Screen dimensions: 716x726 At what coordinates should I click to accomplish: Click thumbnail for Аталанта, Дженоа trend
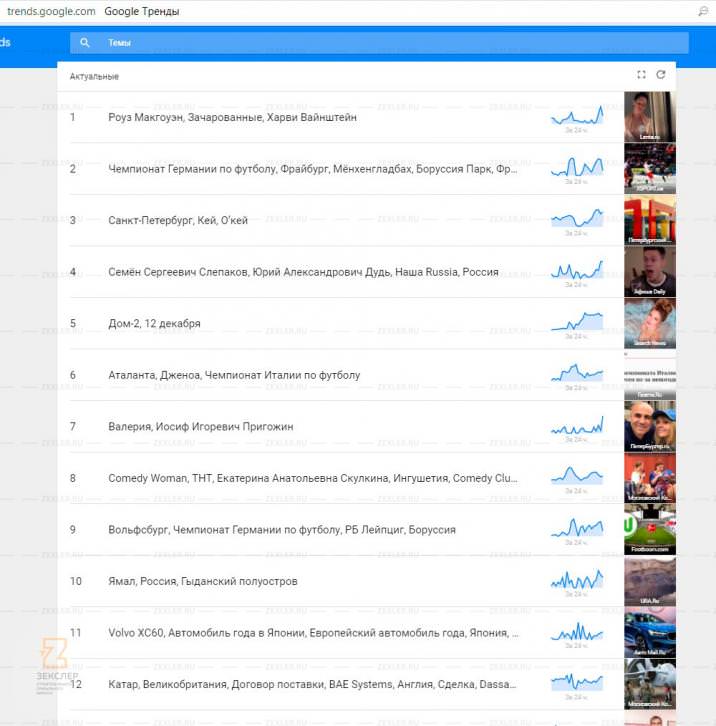pos(650,375)
